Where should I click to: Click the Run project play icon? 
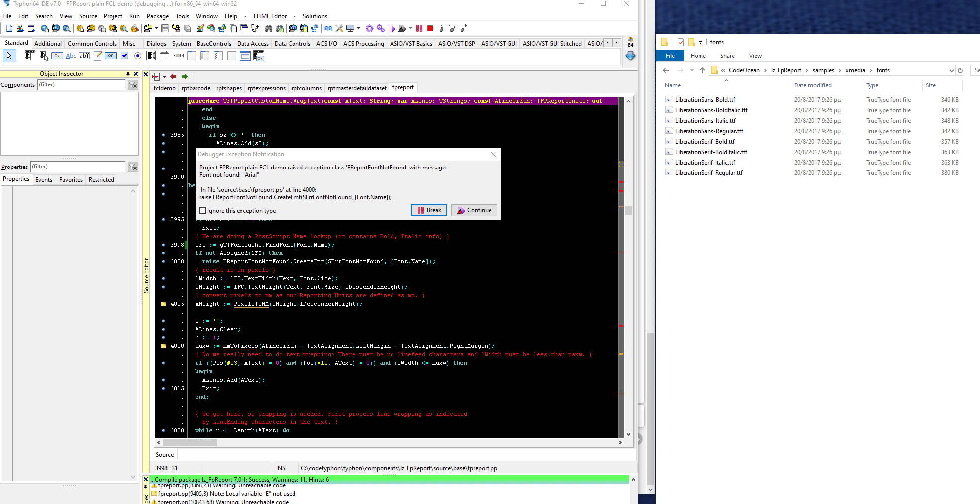click(392, 28)
